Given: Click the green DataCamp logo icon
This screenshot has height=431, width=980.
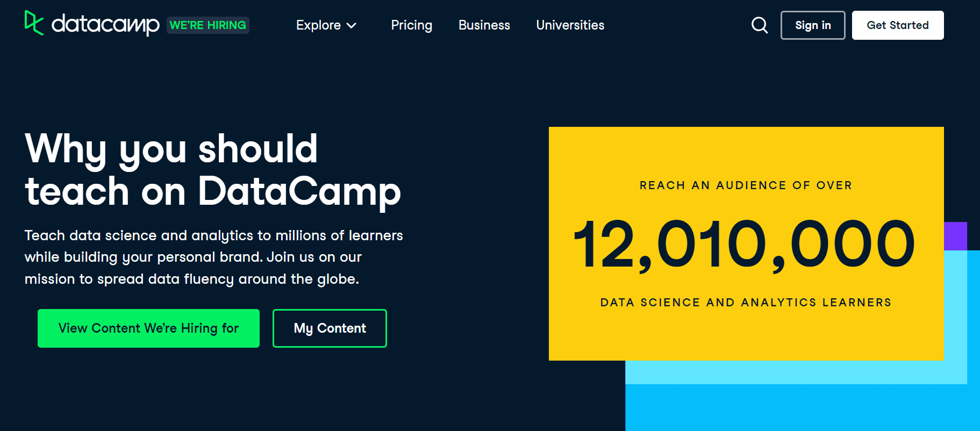Looking at the screenshot, I should pyautogui.click(x=34, y=23).
